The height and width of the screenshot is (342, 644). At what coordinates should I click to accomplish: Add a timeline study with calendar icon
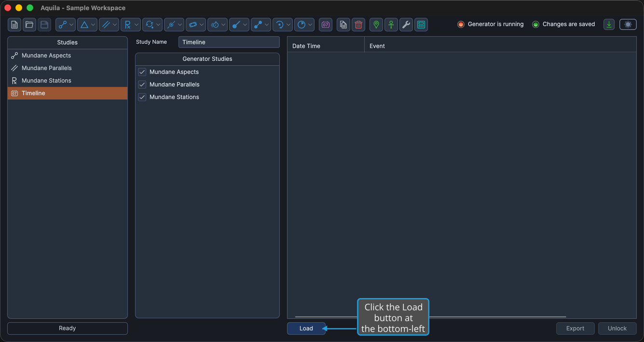point(326,25)
